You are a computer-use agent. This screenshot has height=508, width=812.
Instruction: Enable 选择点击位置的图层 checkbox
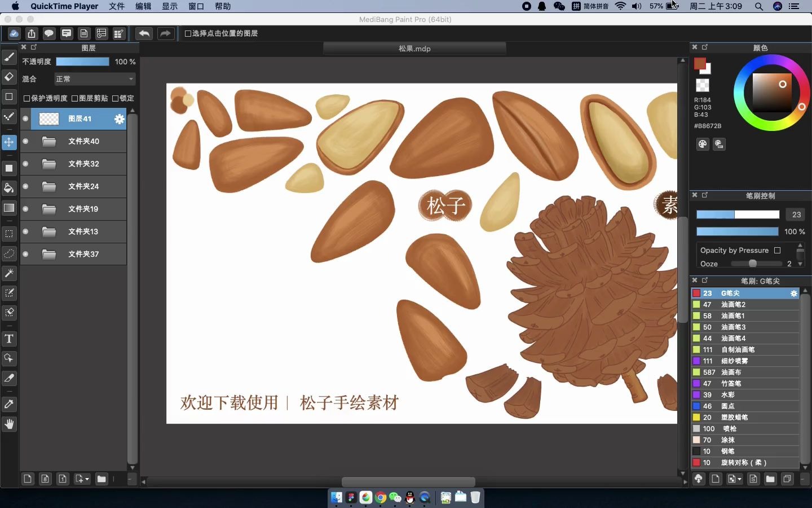pyautogui.click(x=188, y=33)
